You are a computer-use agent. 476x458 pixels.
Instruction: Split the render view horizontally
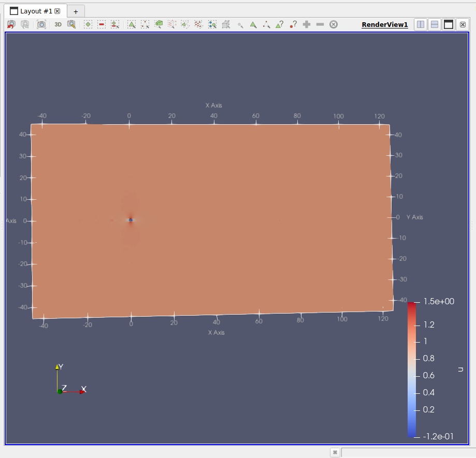pyautogui.click(x=420, y=24)
